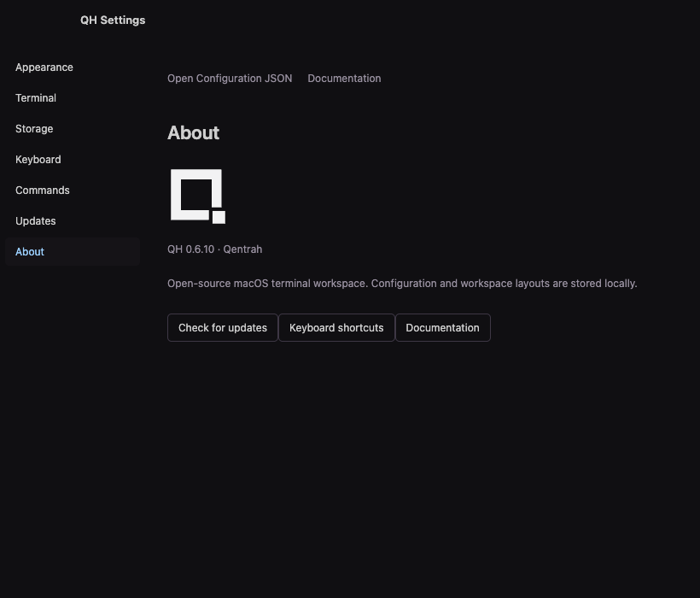Screen dimensions: 700x598
Task: Click the About page heading
Action: tap(193, 133)
